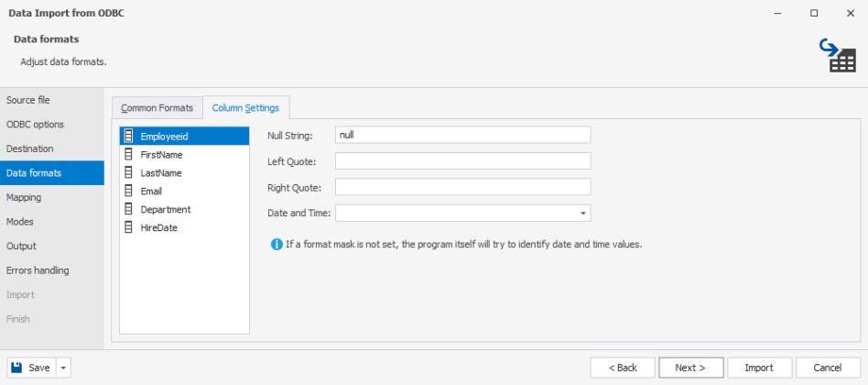Screen dimensions: 868x385
Task: Go back with the Back button
Action: (x=621, y=368)
